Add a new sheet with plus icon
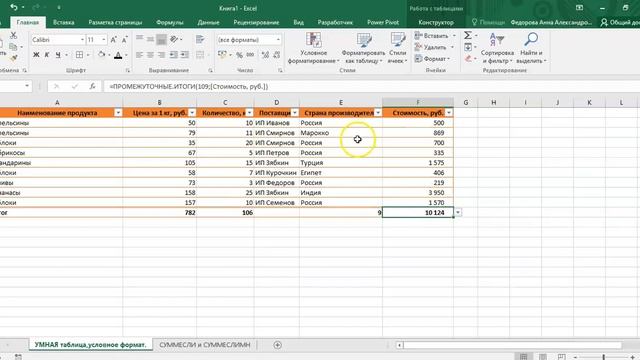 pyautogui.click(x=278, y=345)
